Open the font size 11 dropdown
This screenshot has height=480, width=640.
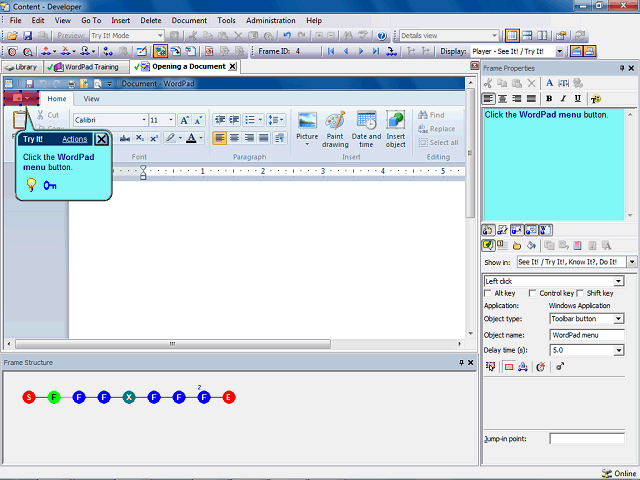(x=171, y=120)
